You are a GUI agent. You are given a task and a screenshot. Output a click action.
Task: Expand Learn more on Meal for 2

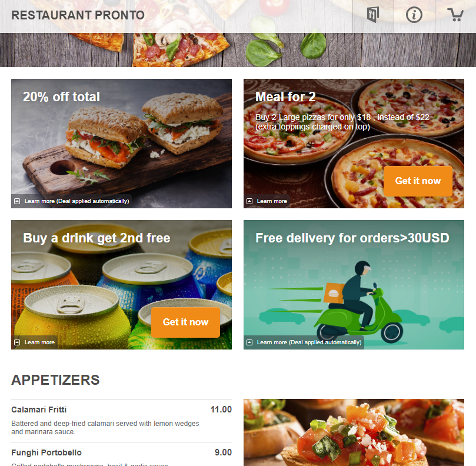click(272, 201)
